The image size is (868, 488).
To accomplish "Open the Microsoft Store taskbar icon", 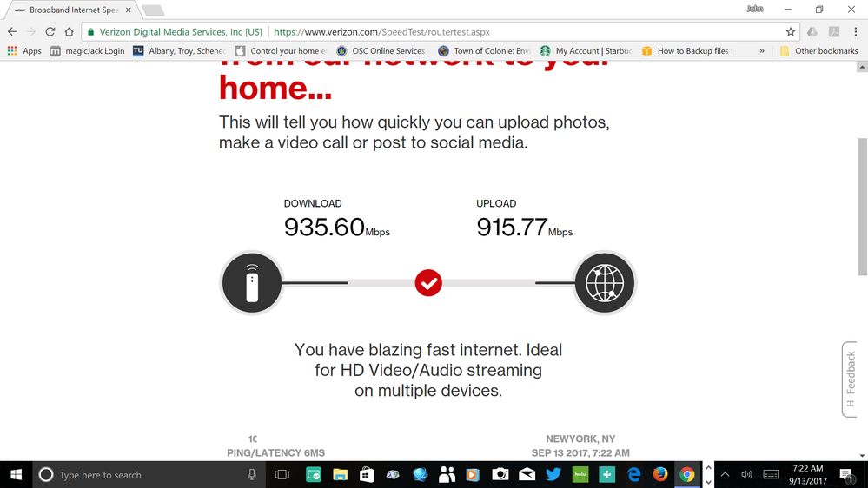I will (x=367, y=475).
